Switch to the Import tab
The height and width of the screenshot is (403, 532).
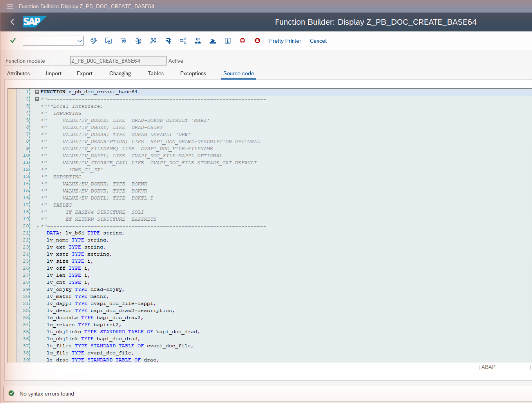[x=54, y=73]
